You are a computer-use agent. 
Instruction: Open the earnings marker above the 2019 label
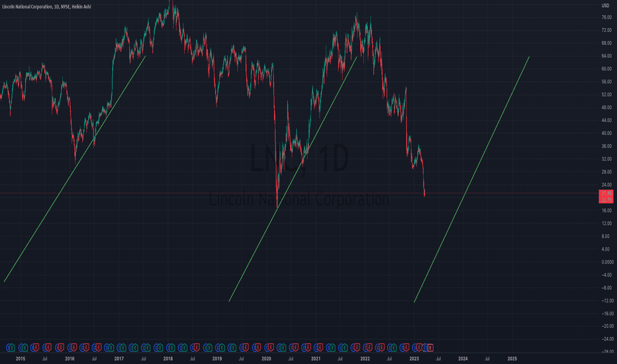click(220, 347)
